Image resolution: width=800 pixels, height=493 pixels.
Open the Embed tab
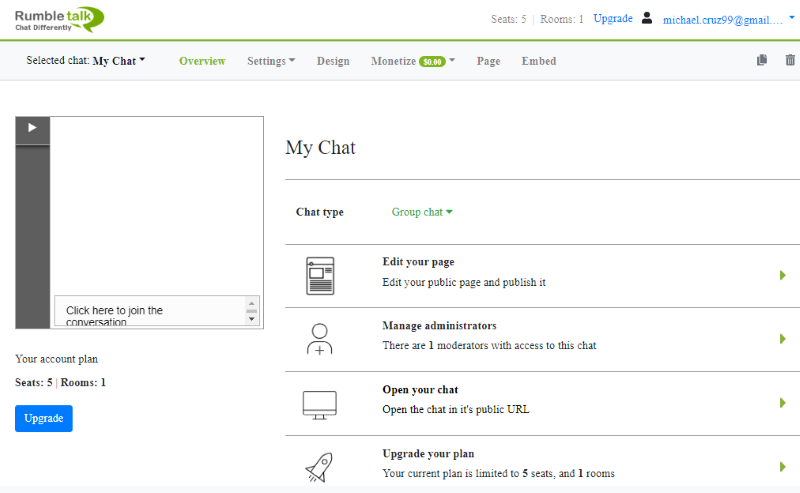tap(539, 61)
